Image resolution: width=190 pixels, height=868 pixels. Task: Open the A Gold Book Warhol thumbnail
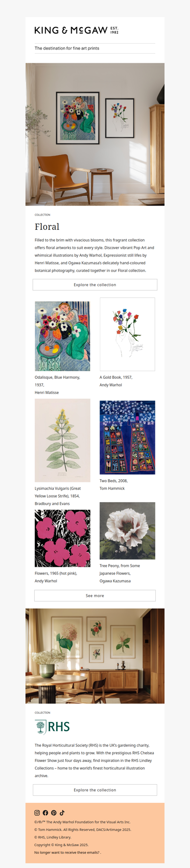[127, 334]
